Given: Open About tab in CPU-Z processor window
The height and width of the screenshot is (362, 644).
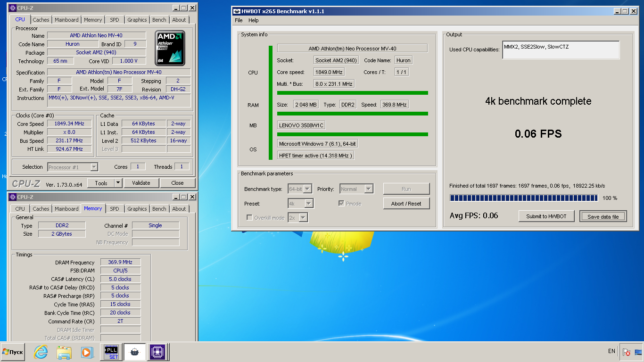Looking at the screenshot, I should [179, 20].
